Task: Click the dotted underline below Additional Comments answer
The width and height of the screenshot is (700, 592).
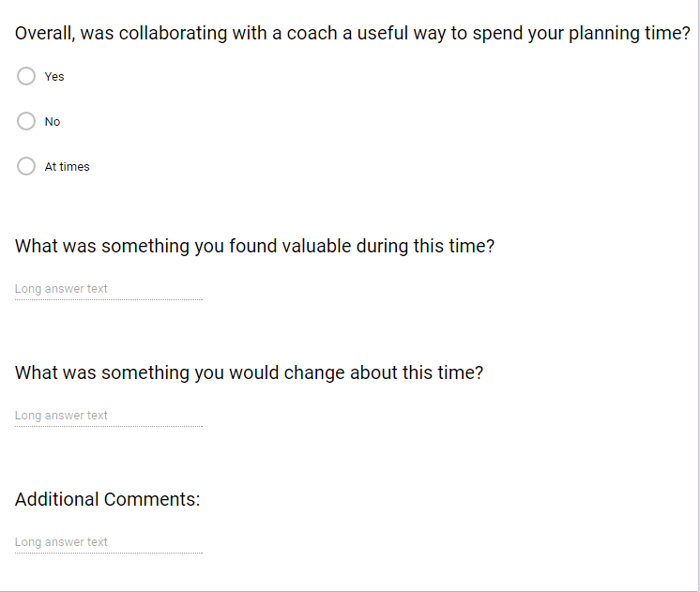Action: point(109,553)
